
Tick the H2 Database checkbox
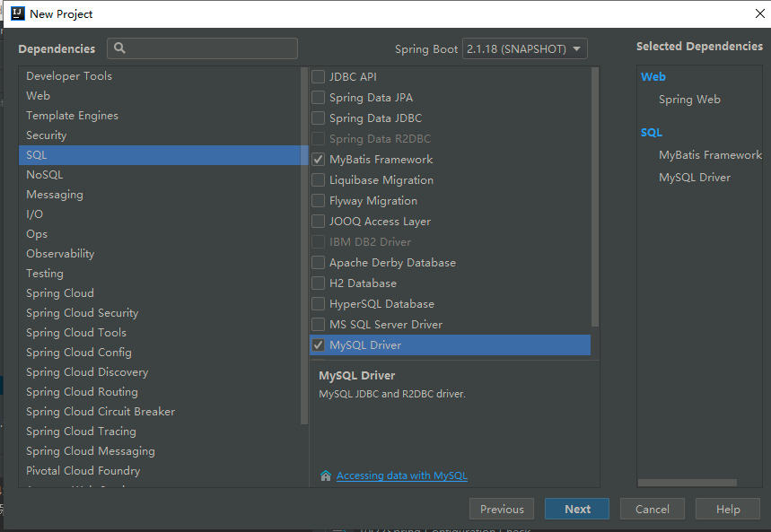tap(318, 283)
